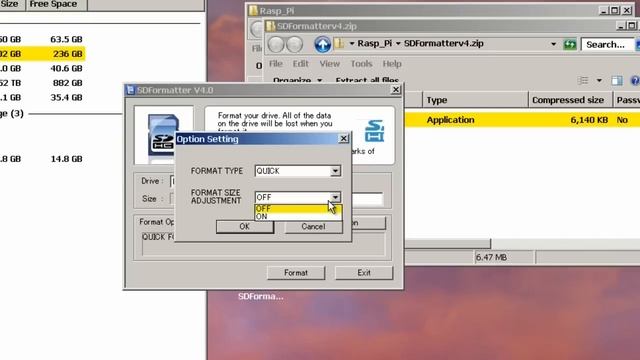Go up one folder level in explorer
Screen dimensions: 640x360
click(x=322, y=44)
